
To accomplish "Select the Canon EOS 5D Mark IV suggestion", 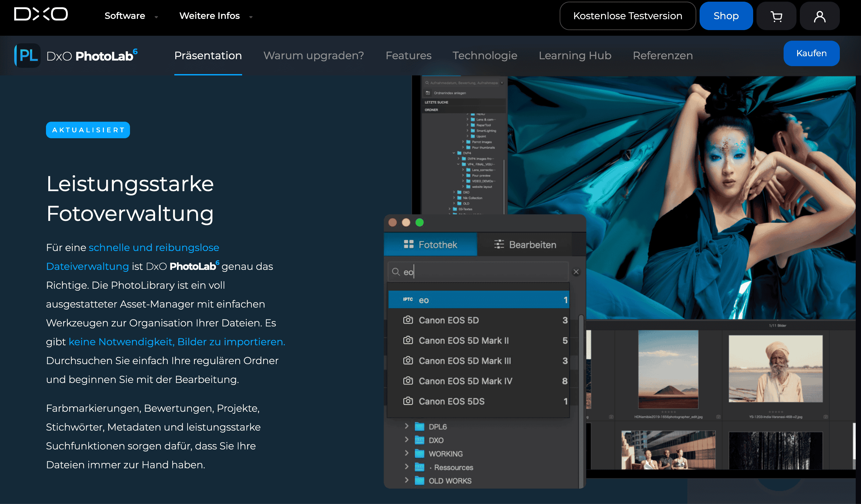I will click(465, 381).
